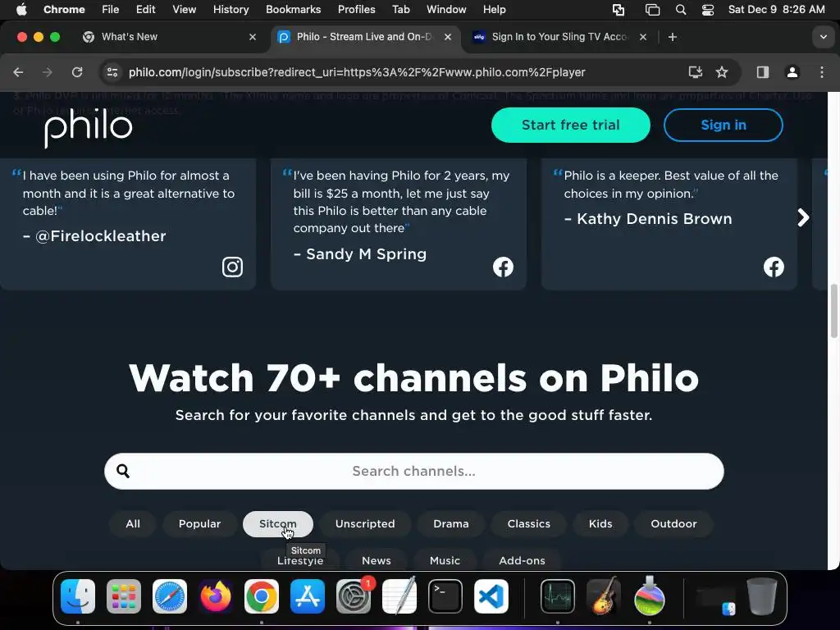840x630 pixels.
Task: Select the All channel filter
Action: pyautogui.click(x=133, y=524)
